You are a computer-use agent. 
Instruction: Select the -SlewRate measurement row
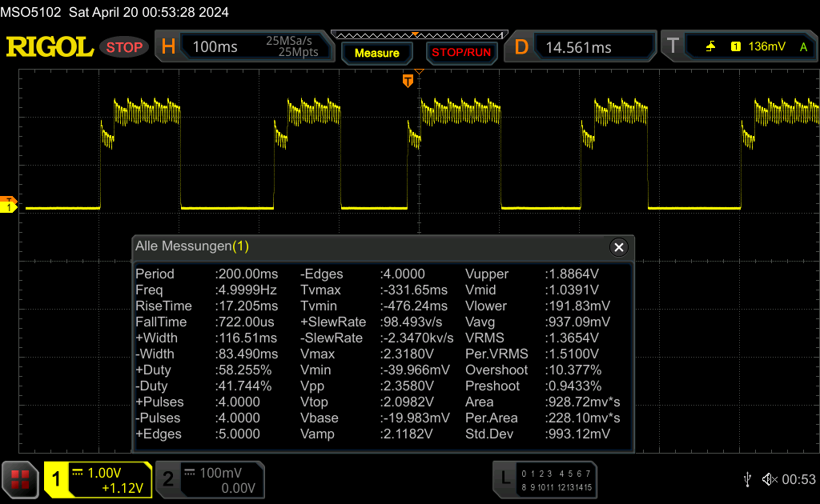(377, 338)
